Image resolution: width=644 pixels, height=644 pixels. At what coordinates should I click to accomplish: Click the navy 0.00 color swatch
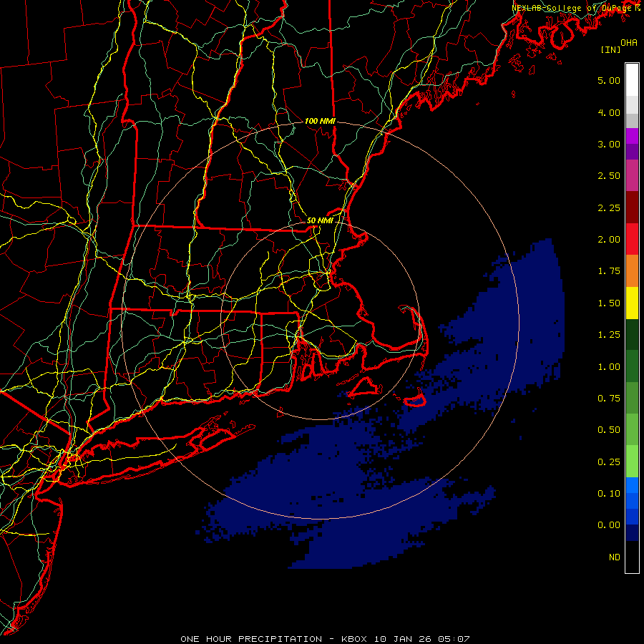[632, 532]
